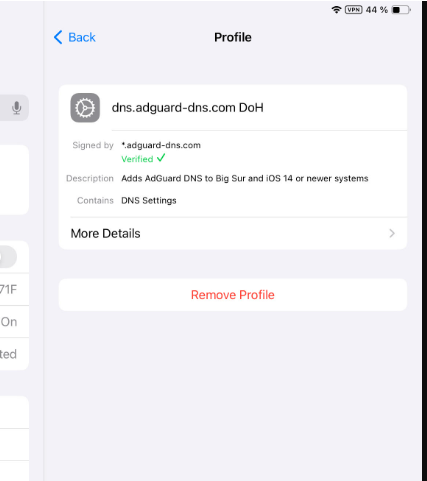This screenshot has height=481, width=427.
Task: Click the Wi-Fi status icon
Action: click(x=336, y=10)
